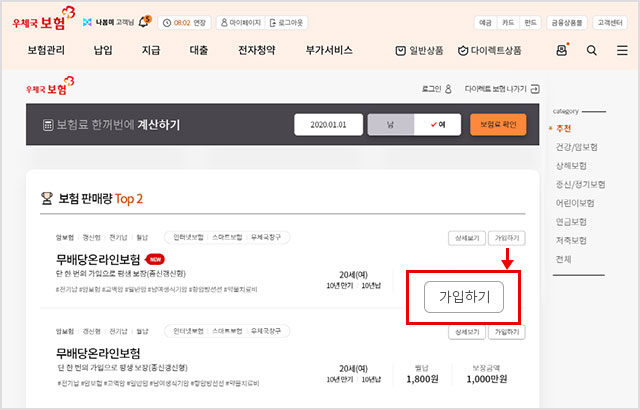Viewport: 640px width, 410px height.
Task: Select the 추천 category
Action: [x=563, y=129]
